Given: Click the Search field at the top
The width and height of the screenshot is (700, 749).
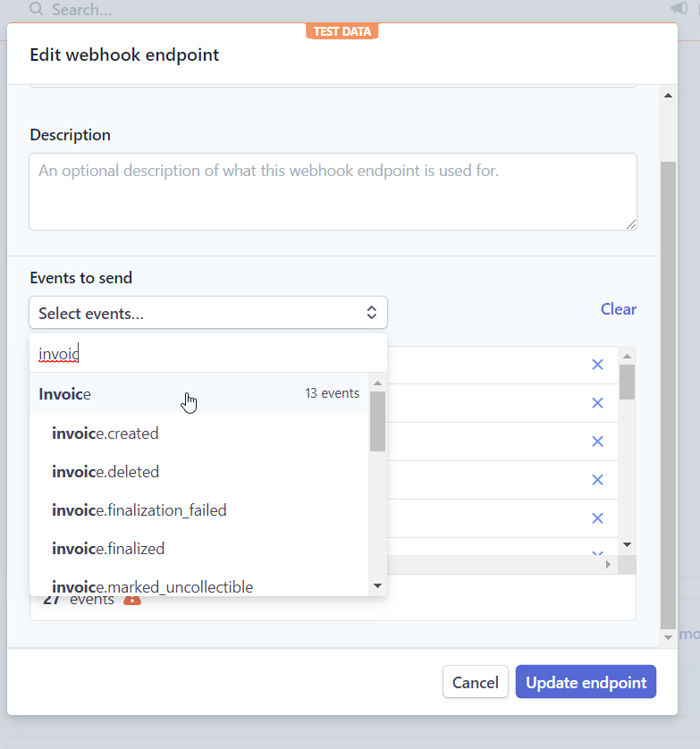Looking at the screenshot, I should [81, 10].
